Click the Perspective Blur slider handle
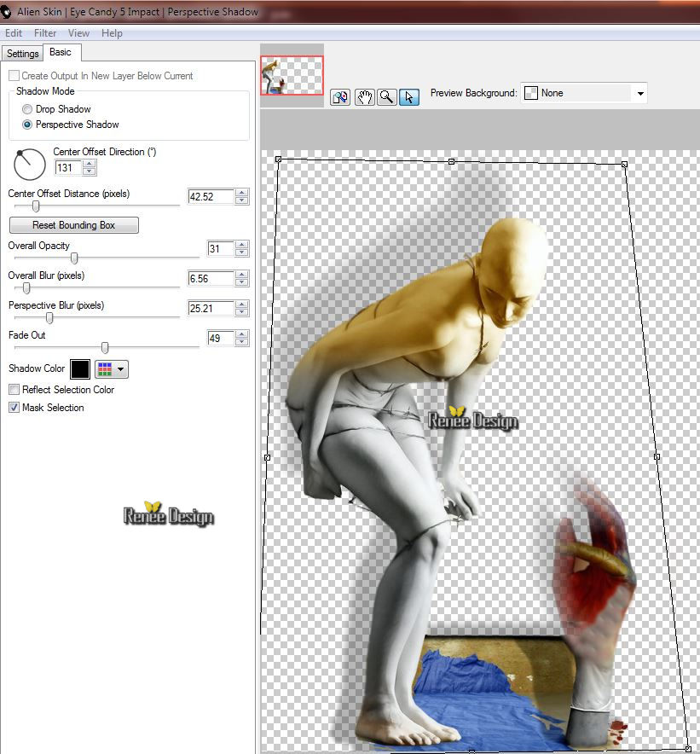The height and width of the screenshot is (754, 700). tap(49, 318)
